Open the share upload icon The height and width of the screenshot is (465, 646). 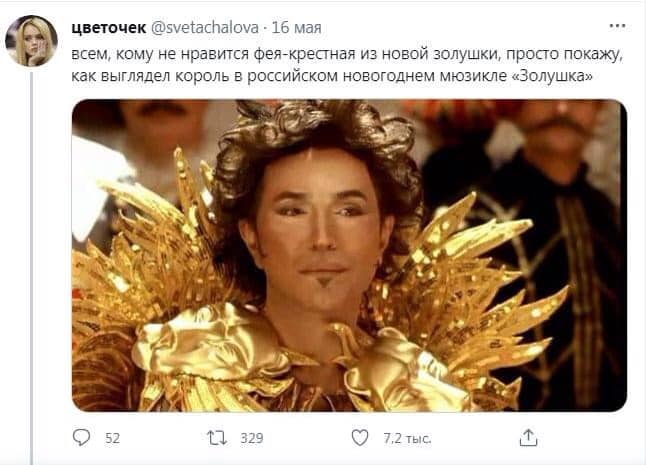[528, 437]
